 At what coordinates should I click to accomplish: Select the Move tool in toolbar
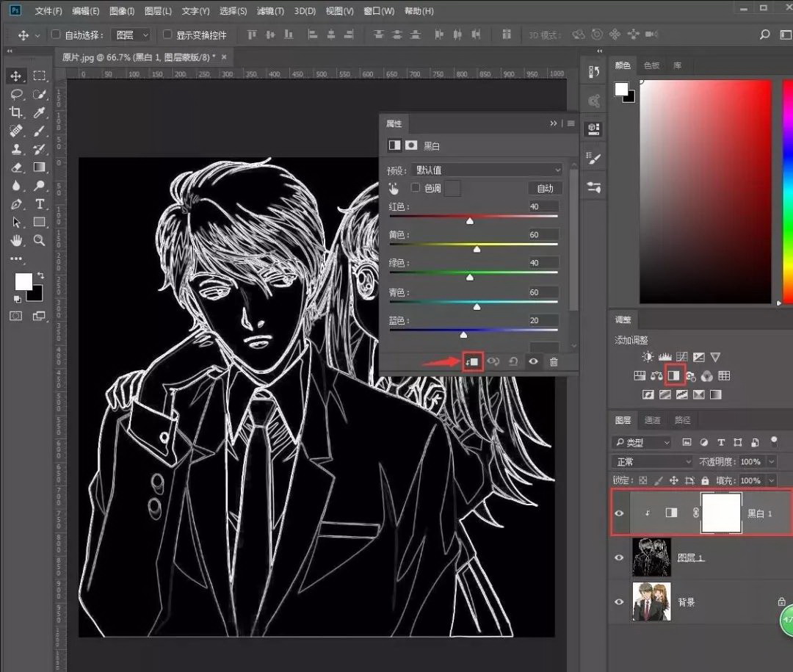(x=16, y=76)
